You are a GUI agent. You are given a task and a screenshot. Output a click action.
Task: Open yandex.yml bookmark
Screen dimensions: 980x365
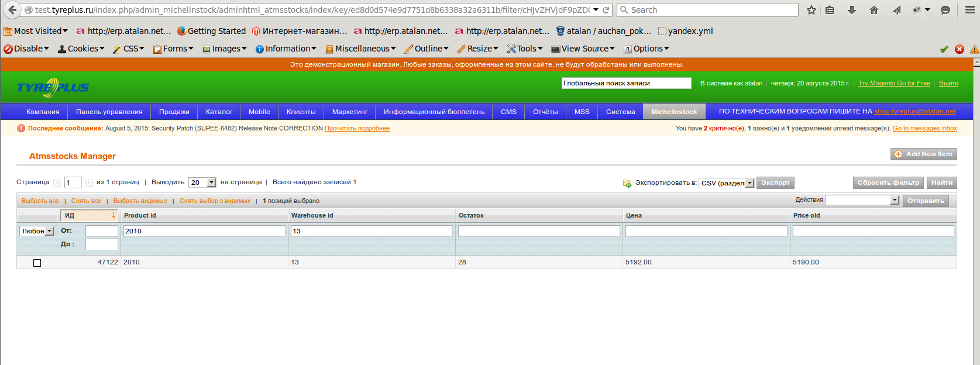(685, 31)
